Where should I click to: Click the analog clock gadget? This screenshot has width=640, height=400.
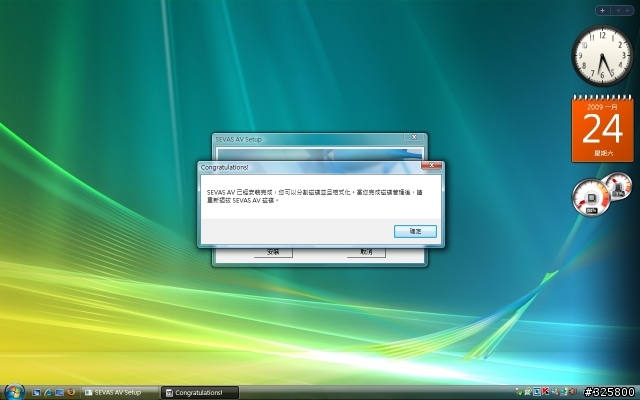coord(602,56)
